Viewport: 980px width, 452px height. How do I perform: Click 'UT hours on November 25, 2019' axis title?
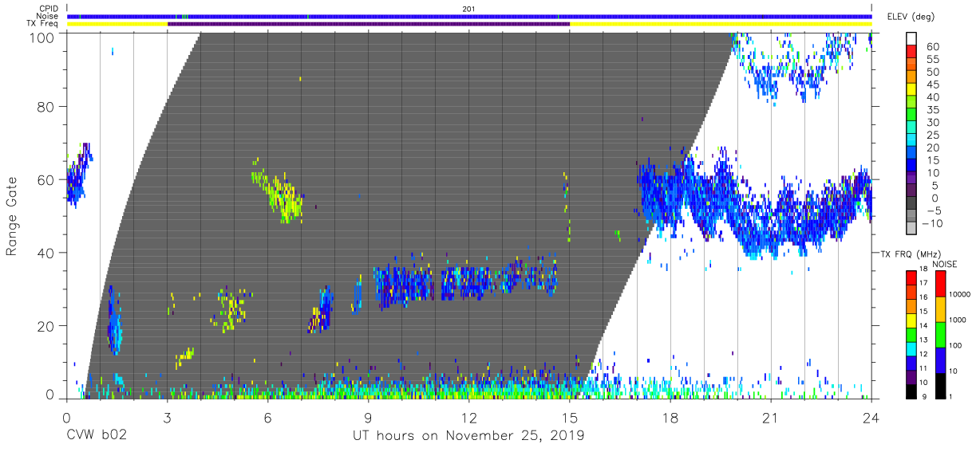[468, 436]
